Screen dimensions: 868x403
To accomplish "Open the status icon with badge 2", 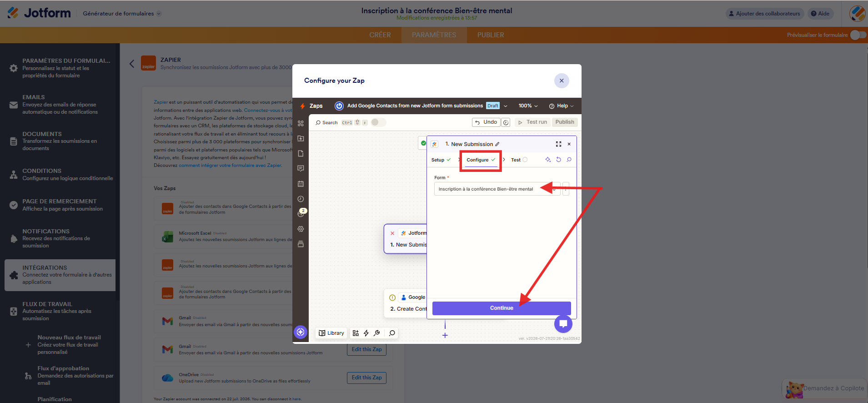I will pos(301,213).
